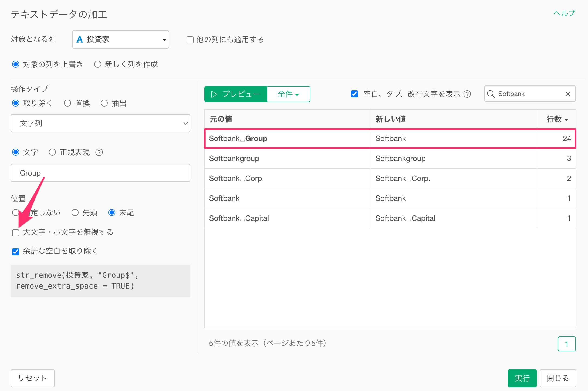Screen dimensions: 588x391
Task: Go to page 1 button
Action: pyautogui.click(x=567, y=344)
